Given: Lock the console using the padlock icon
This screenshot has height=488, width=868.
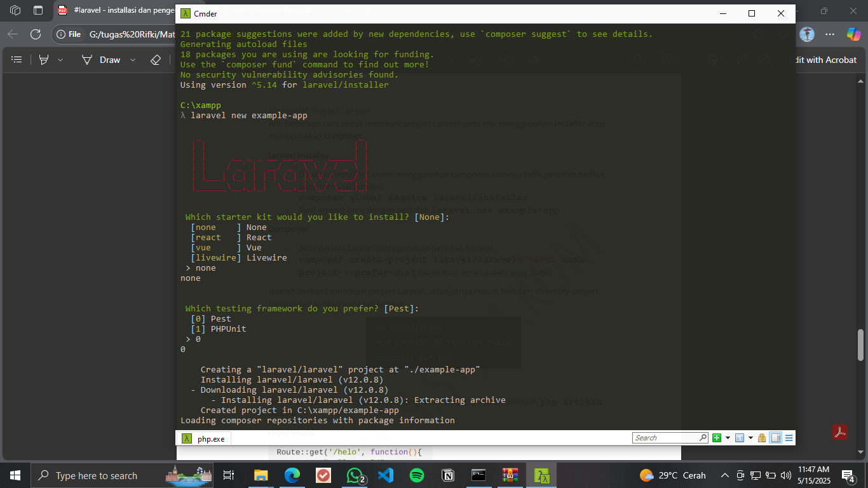Looking at the screenshot, I should pos(762,438).
